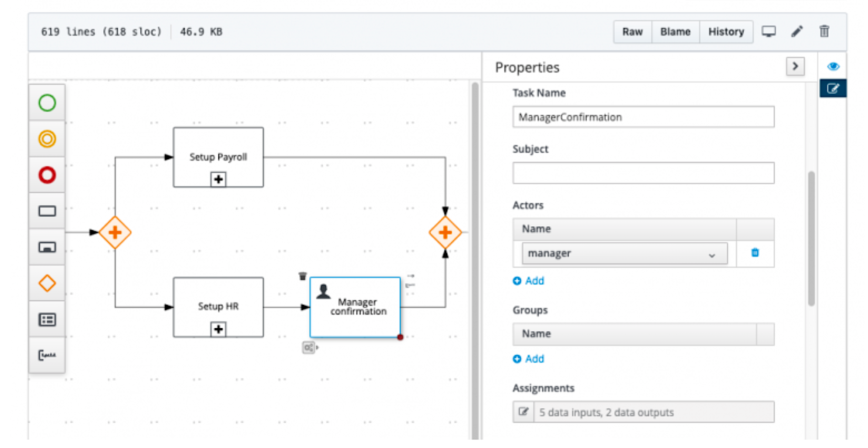
Task: Click the History button
Action: (x=726, y=32)
